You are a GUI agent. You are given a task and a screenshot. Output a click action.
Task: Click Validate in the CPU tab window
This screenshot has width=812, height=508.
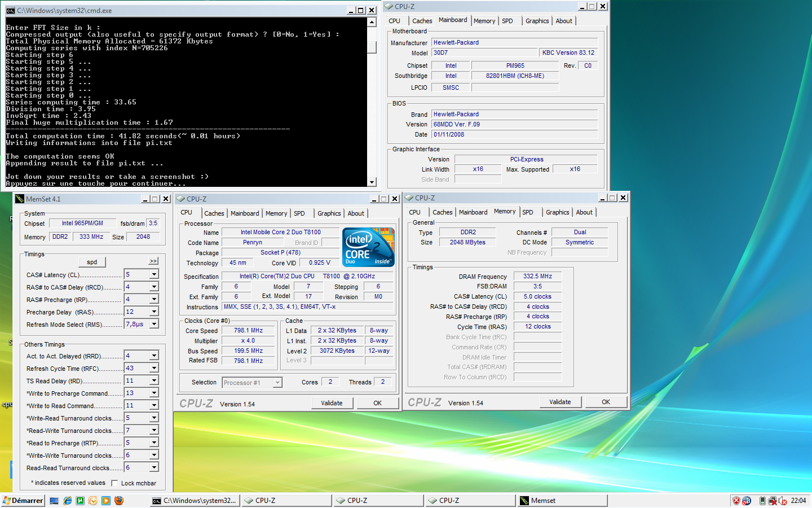tap(332, 403)
